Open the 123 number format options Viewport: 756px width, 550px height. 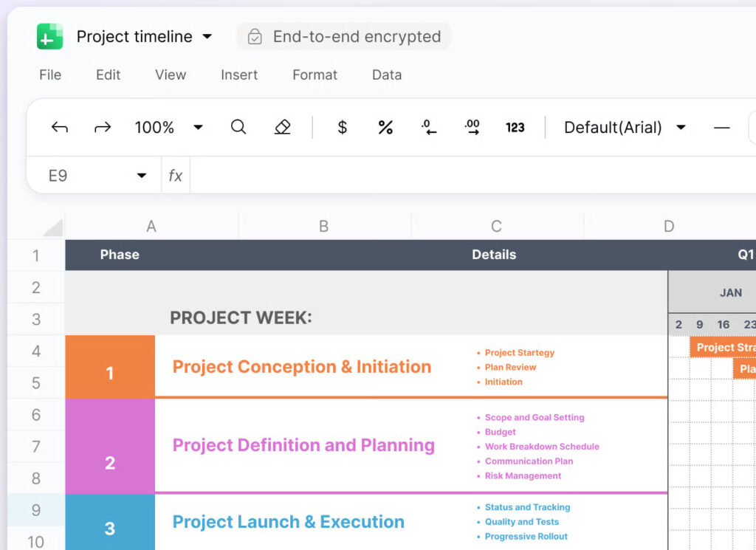pos(515,128)
